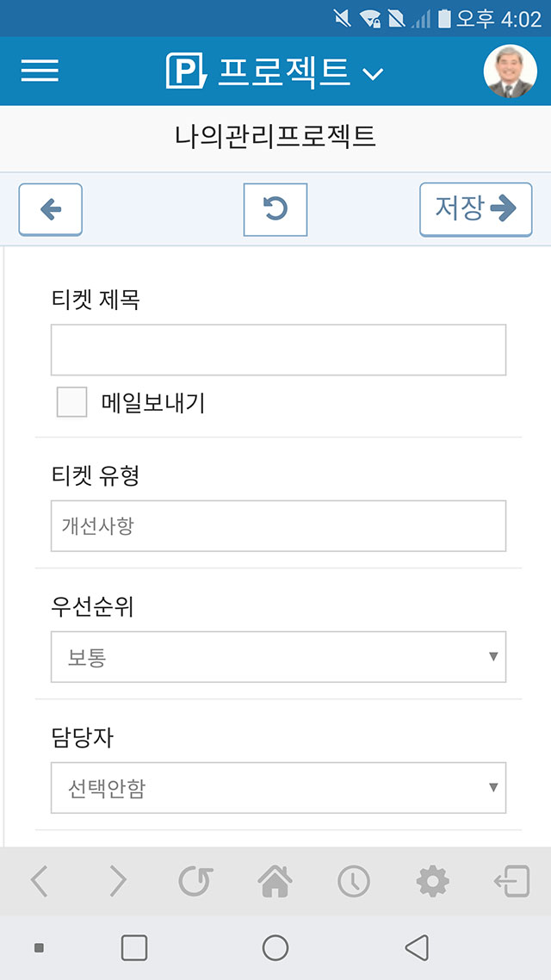The image size is (551, 980).
Task: Expand the 프로젝트 header dropdown chevron
Action: click(x=373, y=74)
